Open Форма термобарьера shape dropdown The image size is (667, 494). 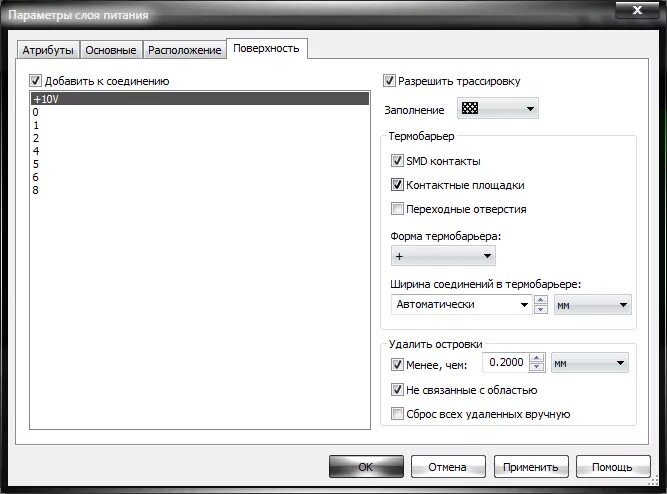click(443, 256)
